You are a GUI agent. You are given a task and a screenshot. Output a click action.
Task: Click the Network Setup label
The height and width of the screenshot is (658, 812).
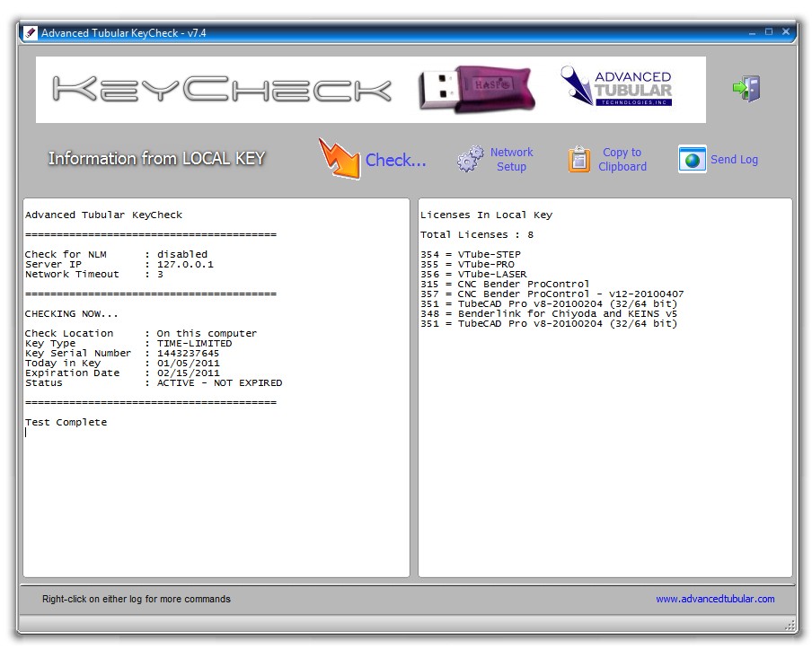(512, 160)
